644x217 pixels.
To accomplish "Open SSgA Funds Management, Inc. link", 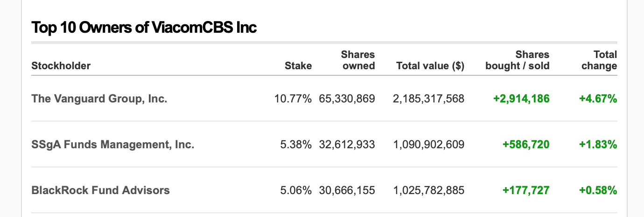I will [112, 145].
